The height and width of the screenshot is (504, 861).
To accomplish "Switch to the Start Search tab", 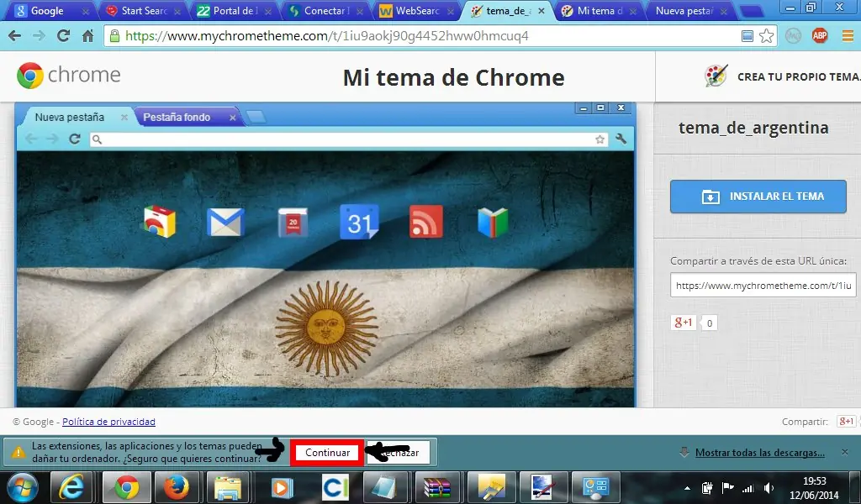I will [143, 10].
